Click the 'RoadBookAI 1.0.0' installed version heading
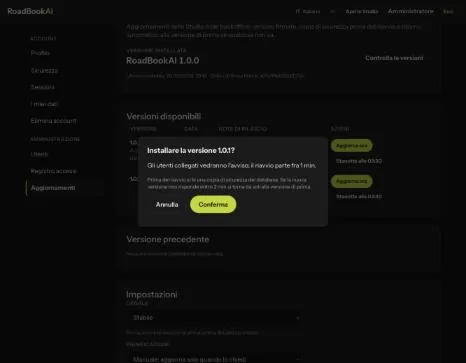This screenshot has width=466, height=363. tap(163, 61)
